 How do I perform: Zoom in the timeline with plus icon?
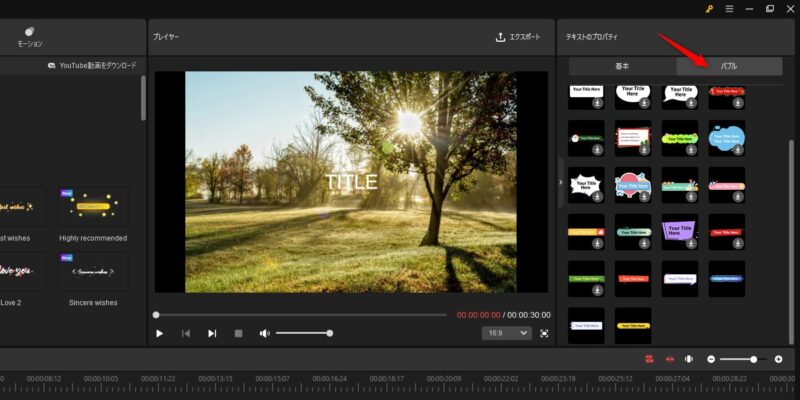[778, 359]
